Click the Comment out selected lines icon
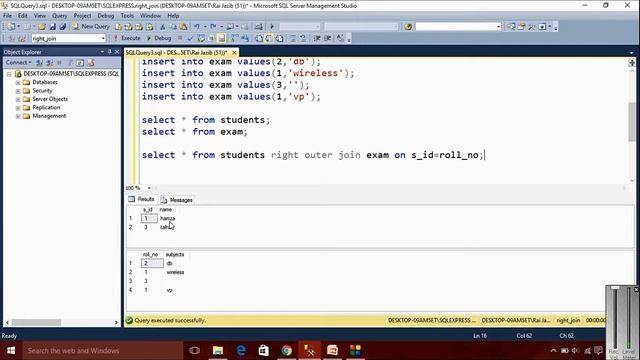Screen dimensions: 640x360 293,38
